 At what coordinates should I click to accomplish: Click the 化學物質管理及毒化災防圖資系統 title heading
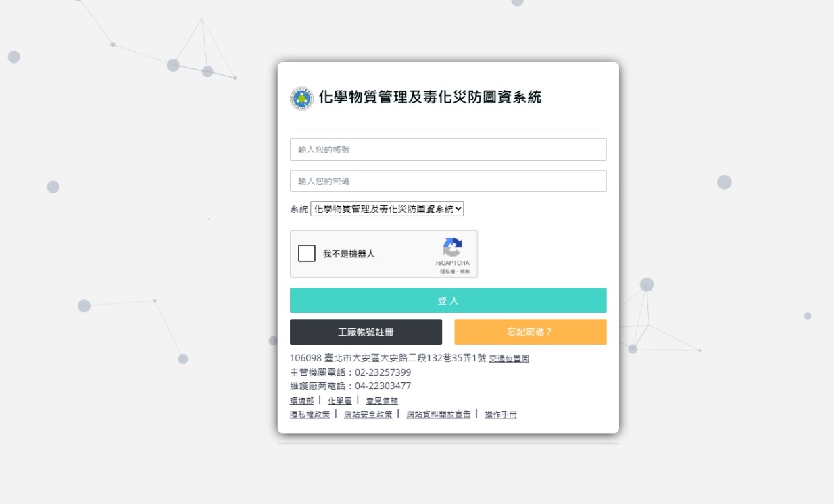[430, 97]
